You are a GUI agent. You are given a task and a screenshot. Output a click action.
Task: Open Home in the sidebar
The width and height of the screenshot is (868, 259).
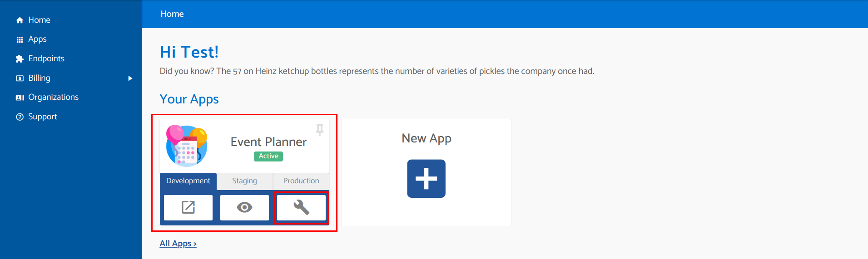pyautogui.click(x=40, y=20)
